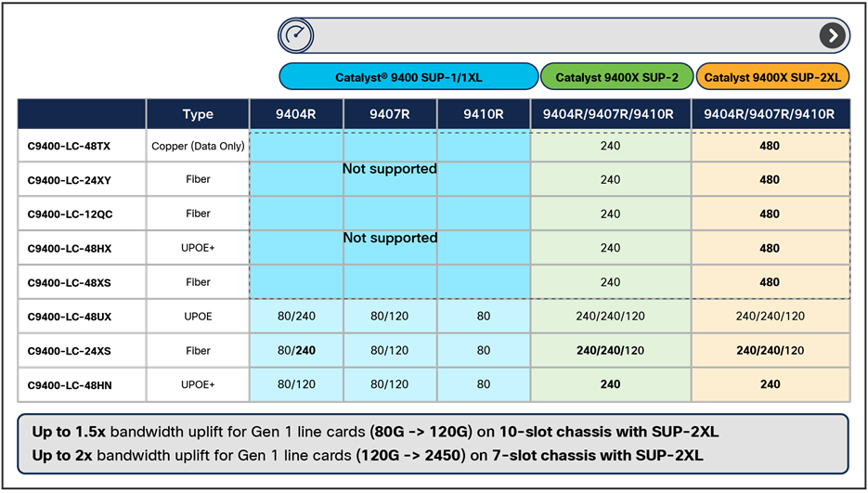Click the C9400-LC-48HN row label

(x=70, y=385)
